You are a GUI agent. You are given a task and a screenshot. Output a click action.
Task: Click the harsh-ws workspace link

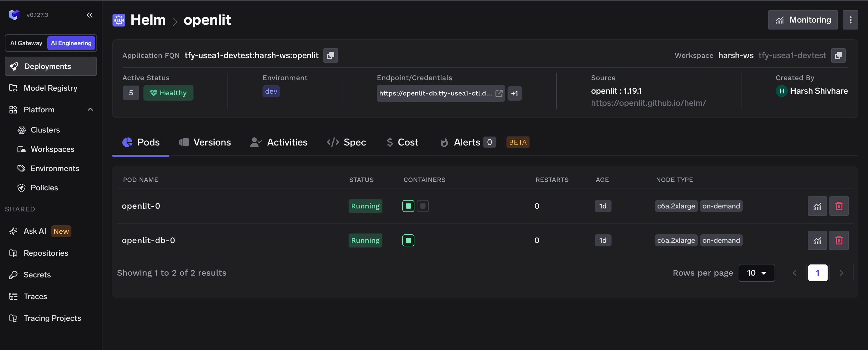coord(736,55)
